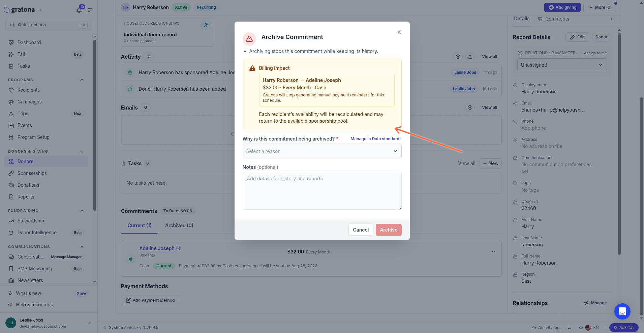The width and height of the screenshot is (644, 333).
Task: Select the Details tab
Action: pos(522,19)
